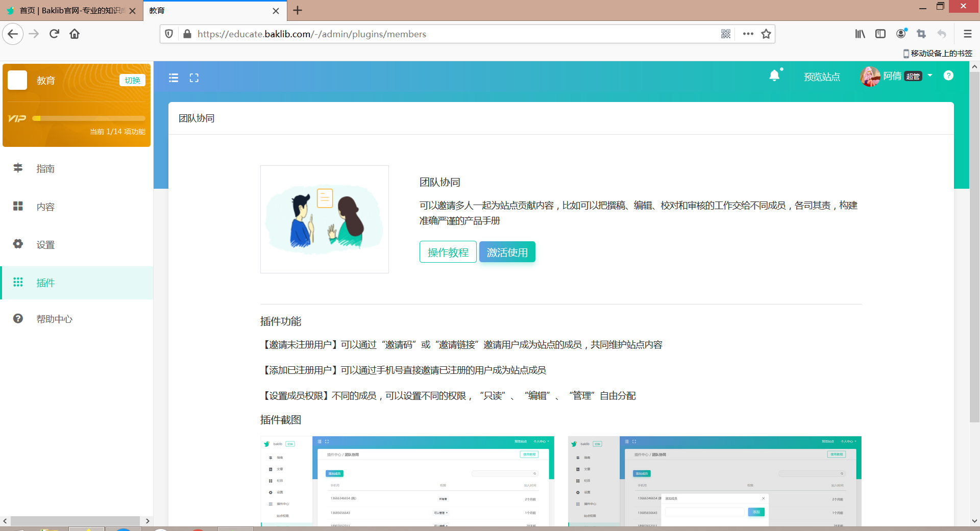This screenshot has height=531, width=980.
Task: Enter fullscreen mode in the admin header
Action: 194,78
